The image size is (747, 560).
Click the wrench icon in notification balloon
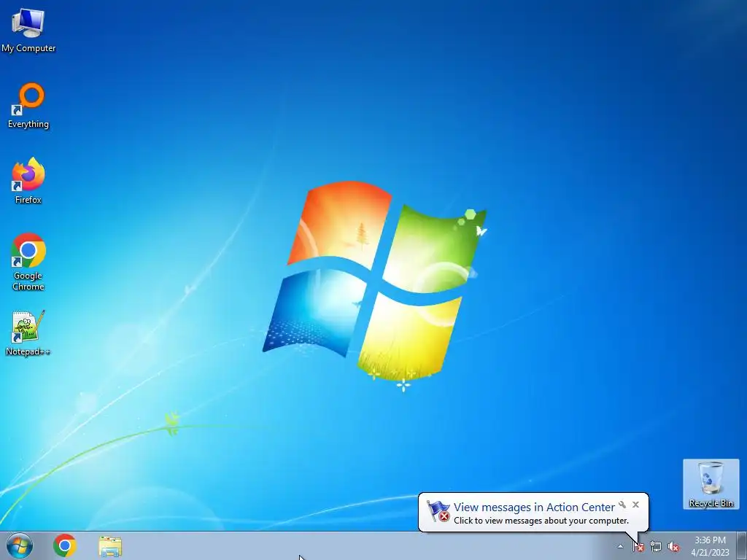tap(622, 505)
